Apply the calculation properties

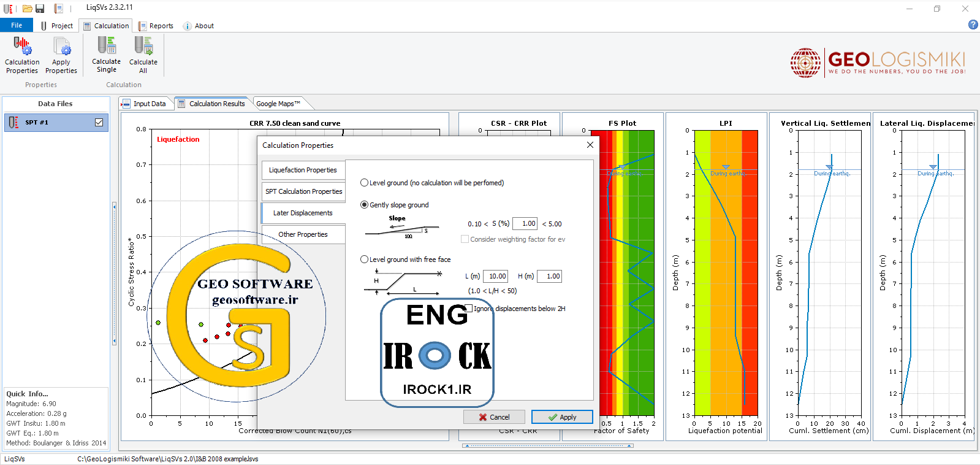coord(562,417)
